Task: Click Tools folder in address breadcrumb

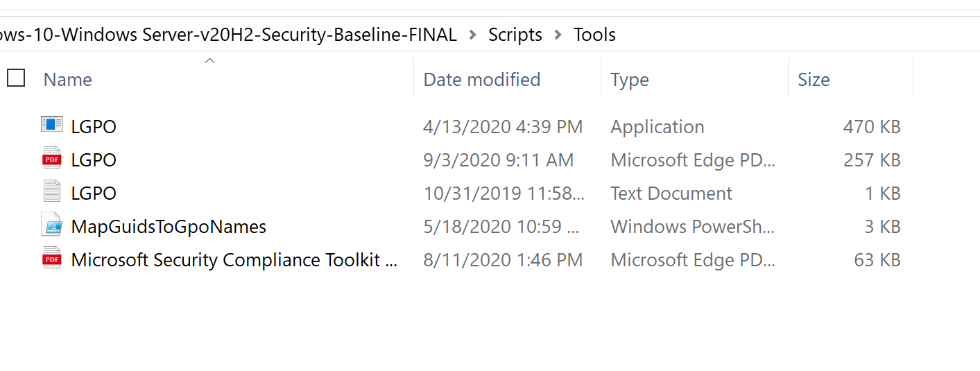Action: pos(594,35)
